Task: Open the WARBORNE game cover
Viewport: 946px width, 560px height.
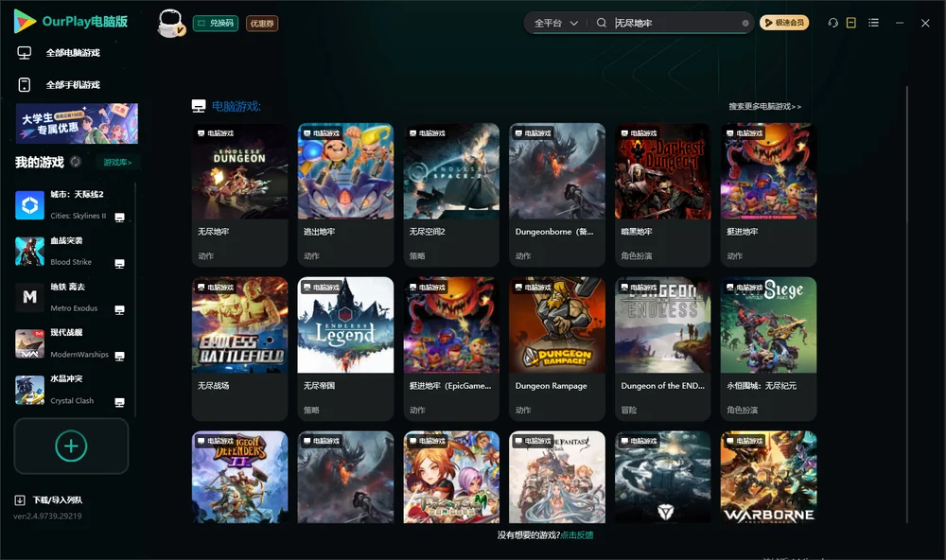Action: (x=768, y=478)
